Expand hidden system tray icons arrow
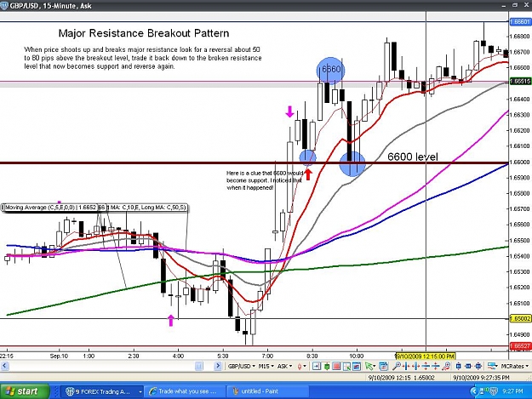Viewport: 532px width, 399px height. tap(474, 391)
